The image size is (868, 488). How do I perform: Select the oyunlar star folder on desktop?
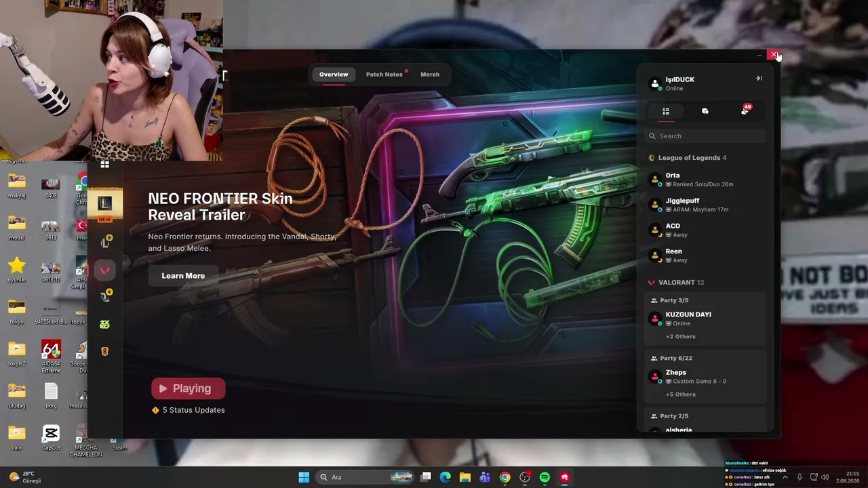click(17, 269)
